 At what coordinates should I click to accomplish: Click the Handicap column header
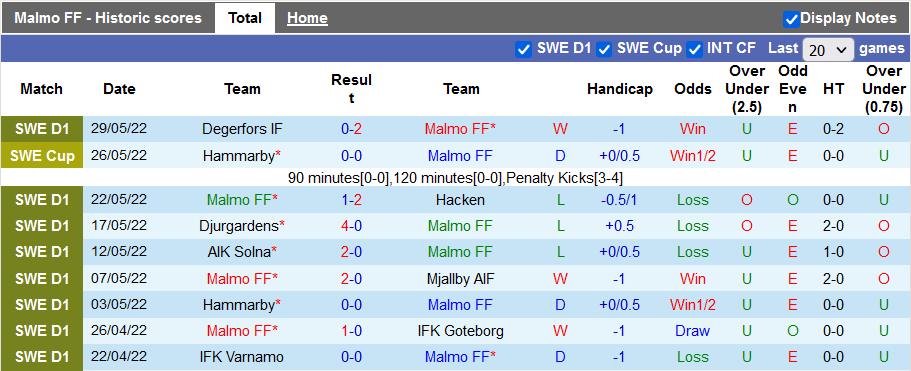(x=619, y=89)
